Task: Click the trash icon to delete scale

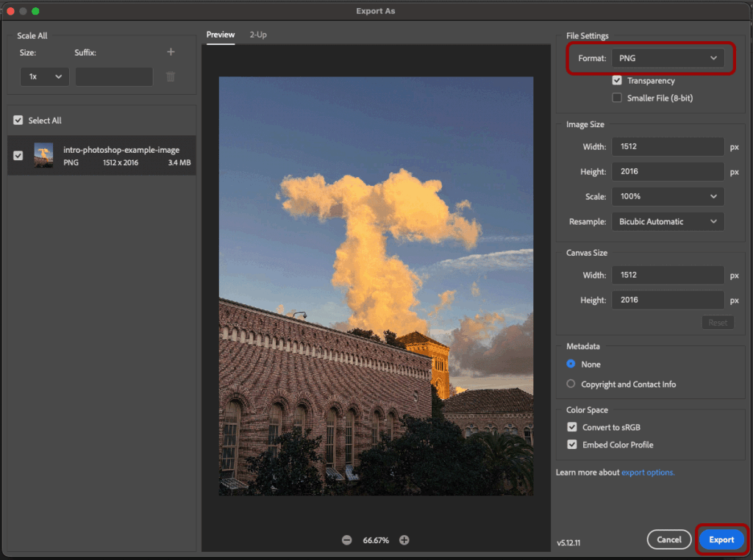Action: [x=171, y=77]
